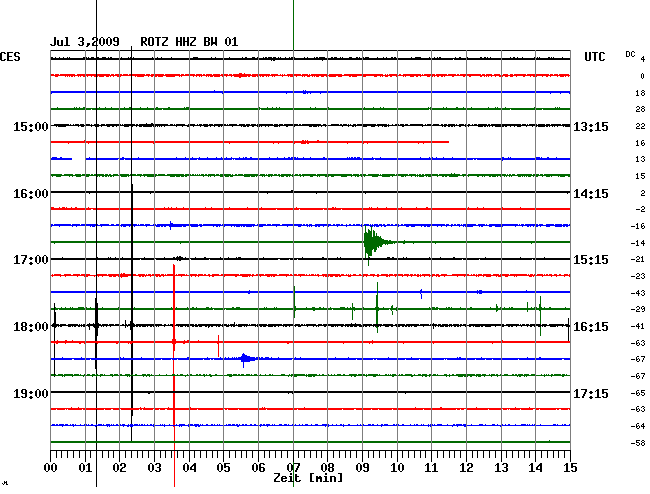Select the CES time zone label

10,57
